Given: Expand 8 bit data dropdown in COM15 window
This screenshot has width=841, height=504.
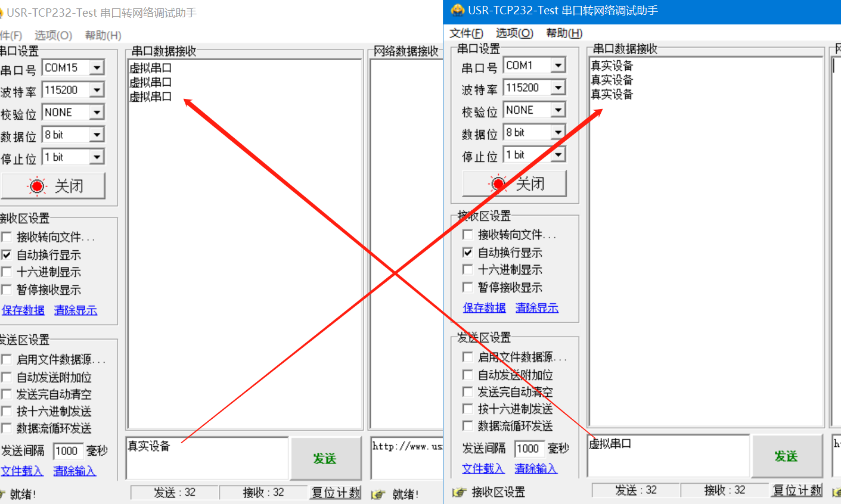Looking at the screenshot, I should tap(97, 135).
